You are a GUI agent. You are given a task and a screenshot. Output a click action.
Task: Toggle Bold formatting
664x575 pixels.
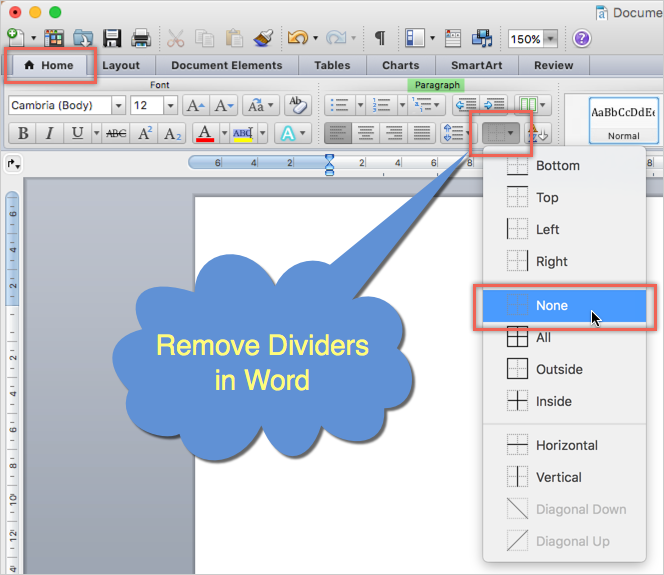point(22,133)
